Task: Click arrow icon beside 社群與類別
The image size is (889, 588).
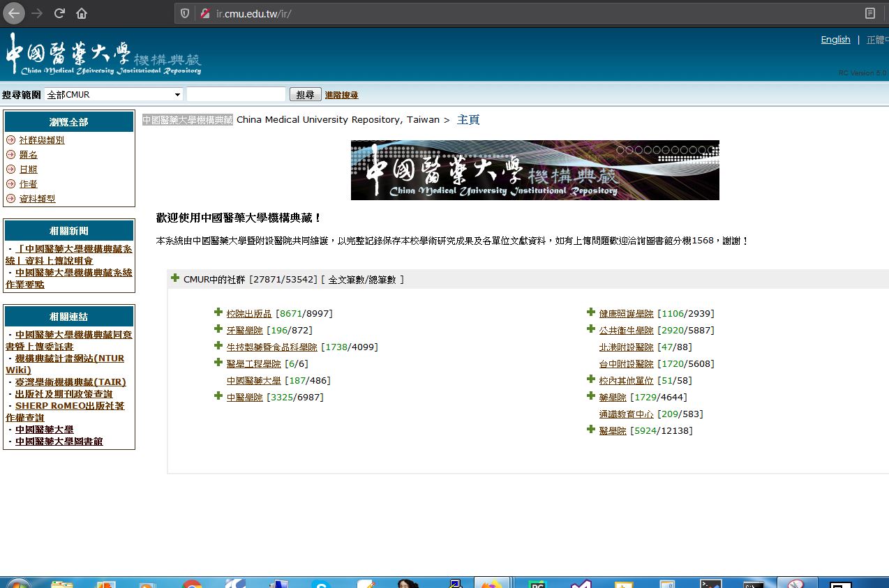Action: tap(10, 140)
